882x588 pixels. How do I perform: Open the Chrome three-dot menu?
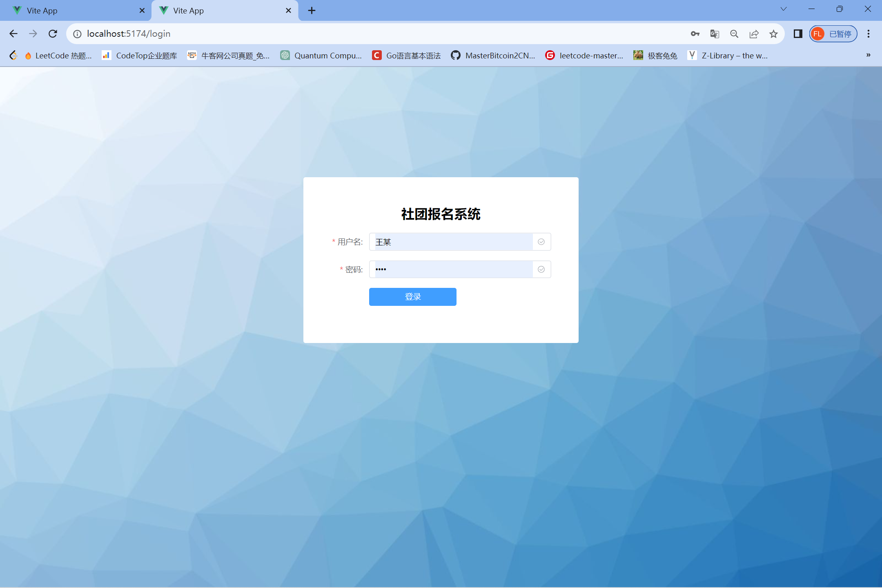(x=869, y=34)
